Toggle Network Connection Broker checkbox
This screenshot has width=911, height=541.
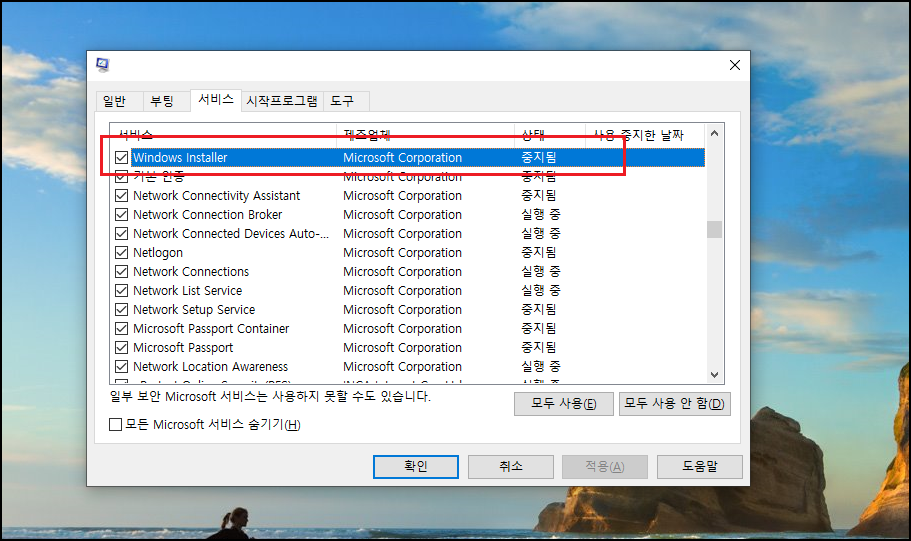coord(121,214)
